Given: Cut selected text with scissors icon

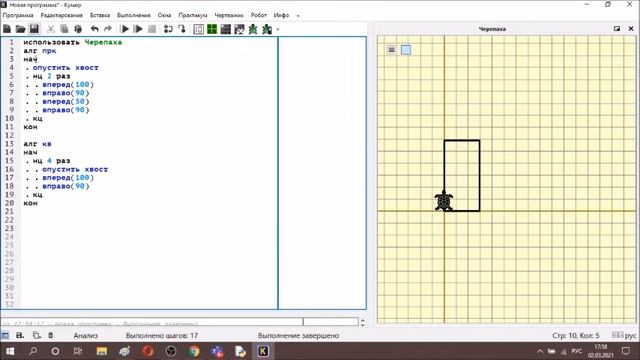Looking at the screenshot, I should (51, 29).
